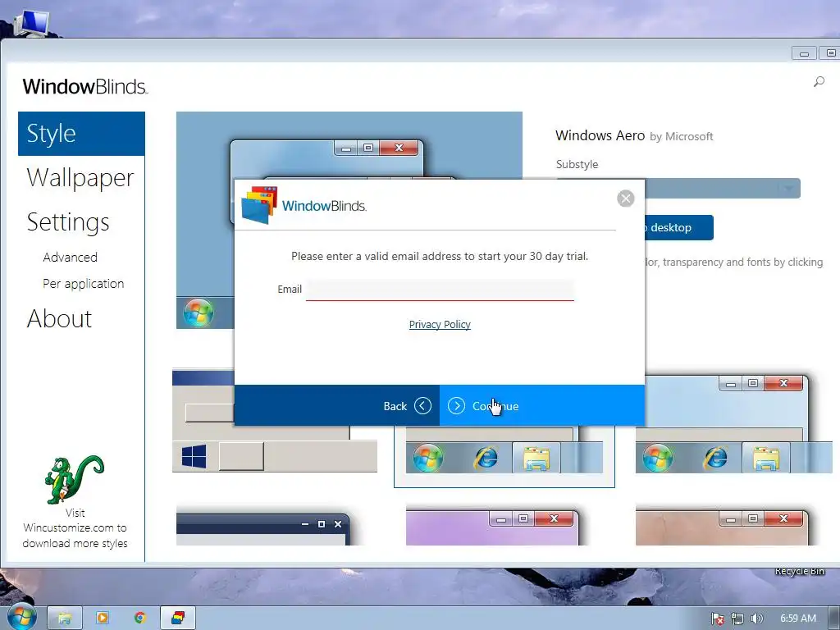This screenshot has width=840, height=630.
Task: Click the Recycle Bin label
Action: click(x=799, y=571)
